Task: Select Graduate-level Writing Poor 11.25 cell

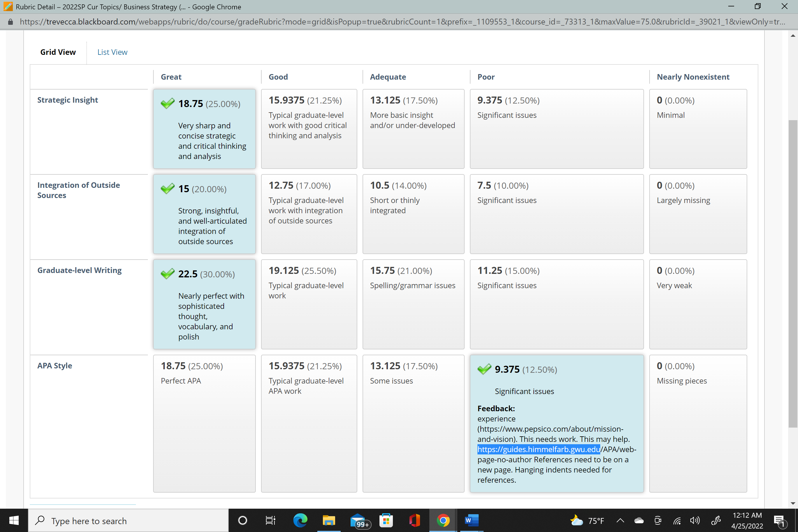Action: tap(556, 304)
